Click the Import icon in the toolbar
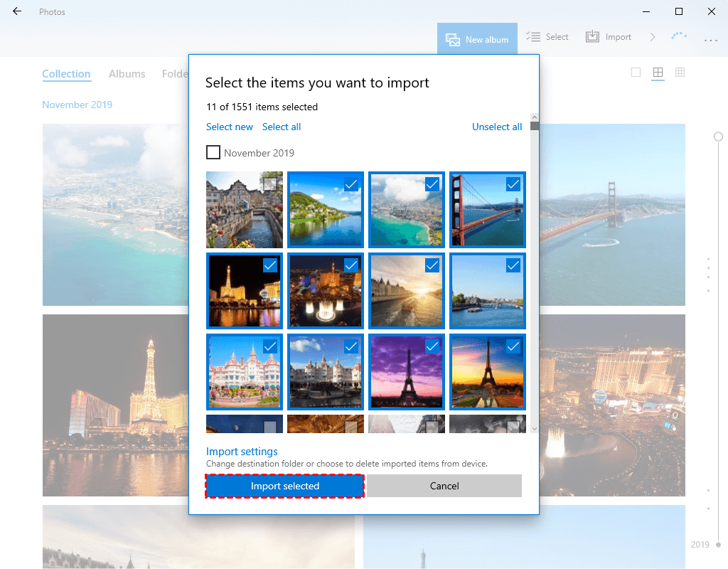728x569 pixels. [609, 36]
